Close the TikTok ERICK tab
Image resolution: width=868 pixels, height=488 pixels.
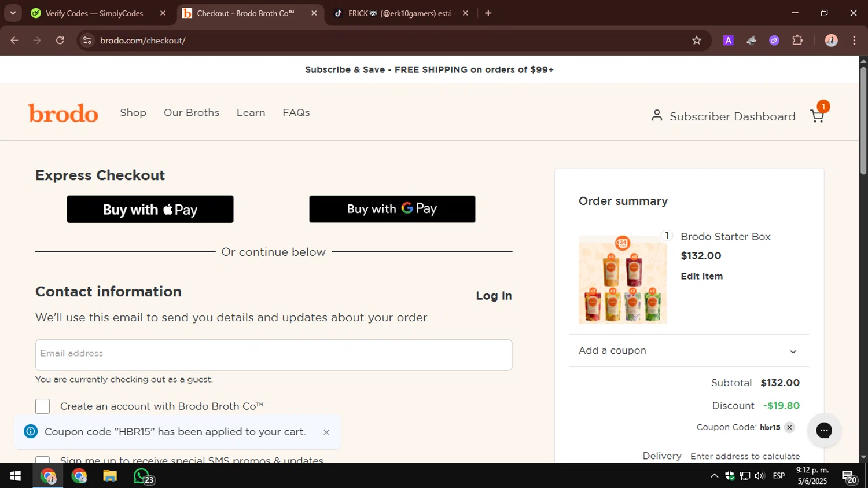coord(465,13)
